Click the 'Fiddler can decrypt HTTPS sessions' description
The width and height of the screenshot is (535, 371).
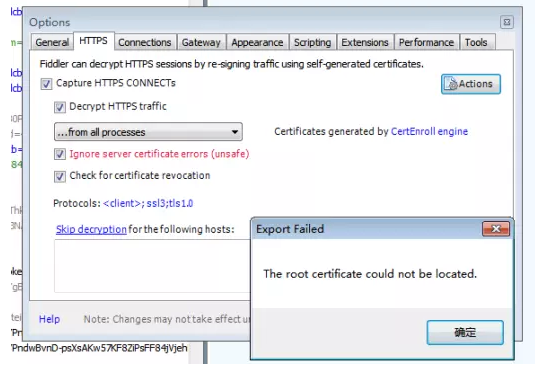click(x=232, y=64)
